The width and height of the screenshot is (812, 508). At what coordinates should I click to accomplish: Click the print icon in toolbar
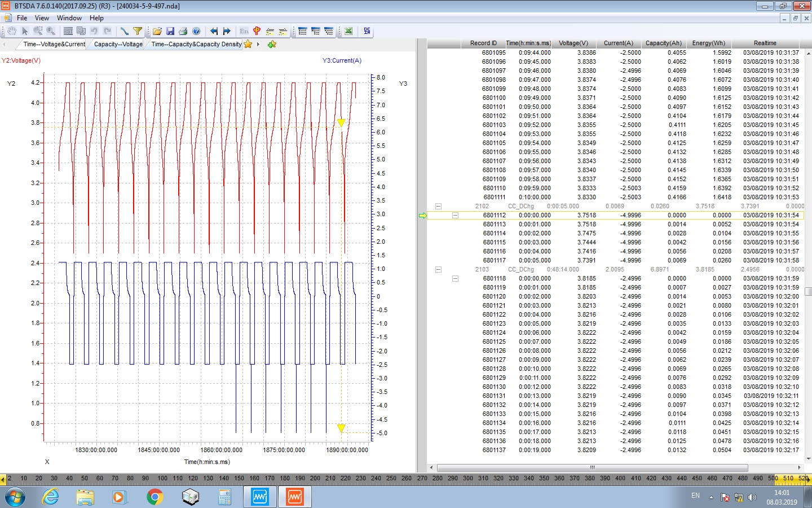(183, 31)
